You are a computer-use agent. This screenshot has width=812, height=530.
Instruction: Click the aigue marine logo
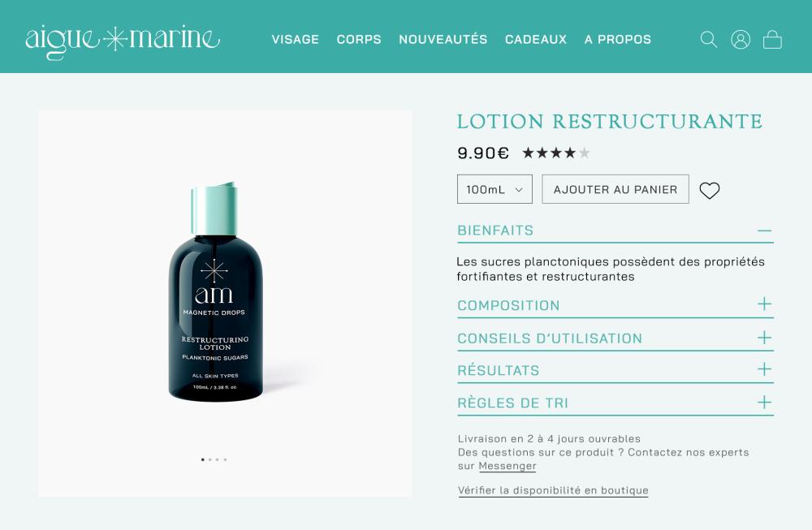(x=123, y=40)
